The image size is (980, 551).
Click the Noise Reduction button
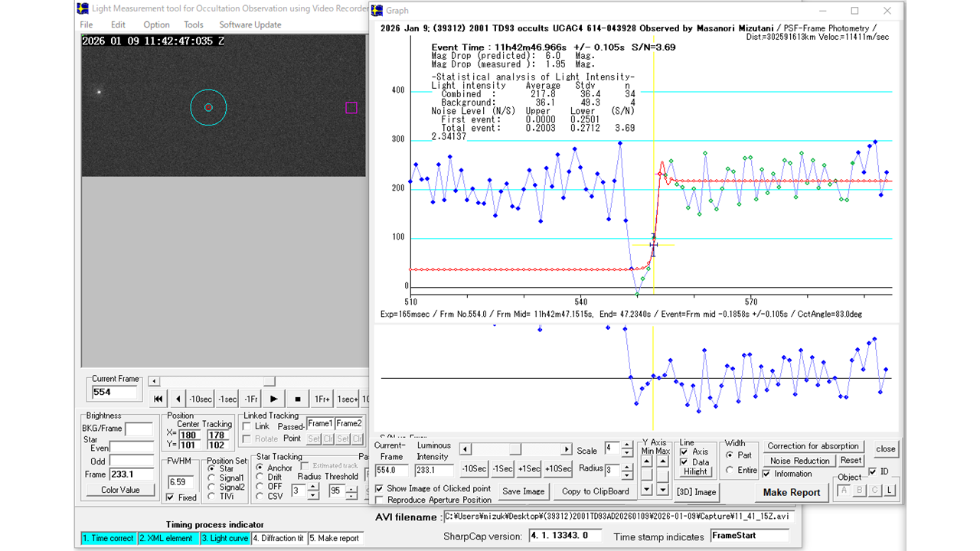coord(799,461)
